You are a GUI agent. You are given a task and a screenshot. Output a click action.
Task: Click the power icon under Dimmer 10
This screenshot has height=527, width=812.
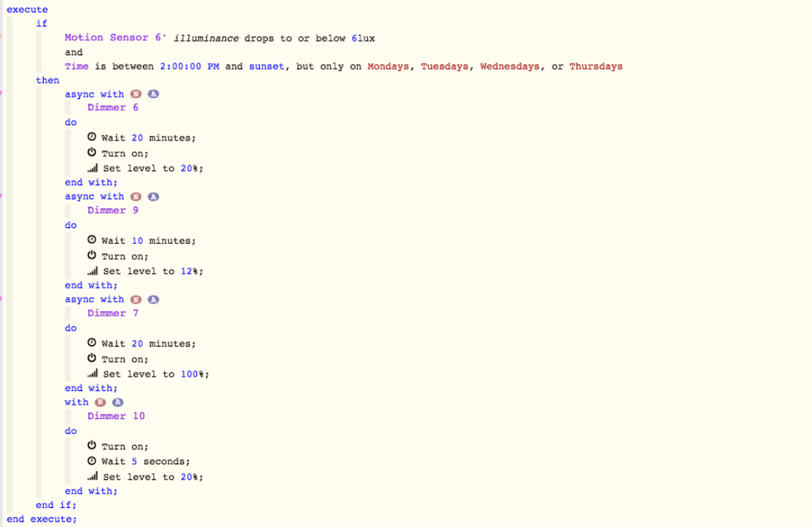pos(91,445)
